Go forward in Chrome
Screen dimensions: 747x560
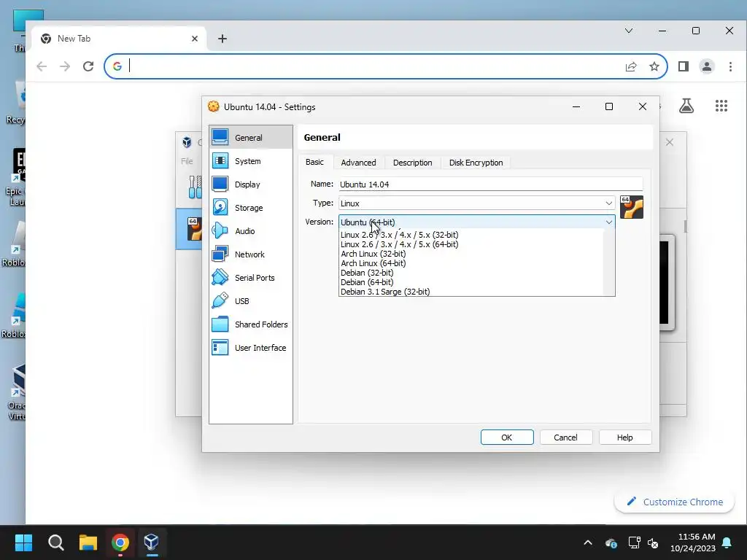point(65,66)
